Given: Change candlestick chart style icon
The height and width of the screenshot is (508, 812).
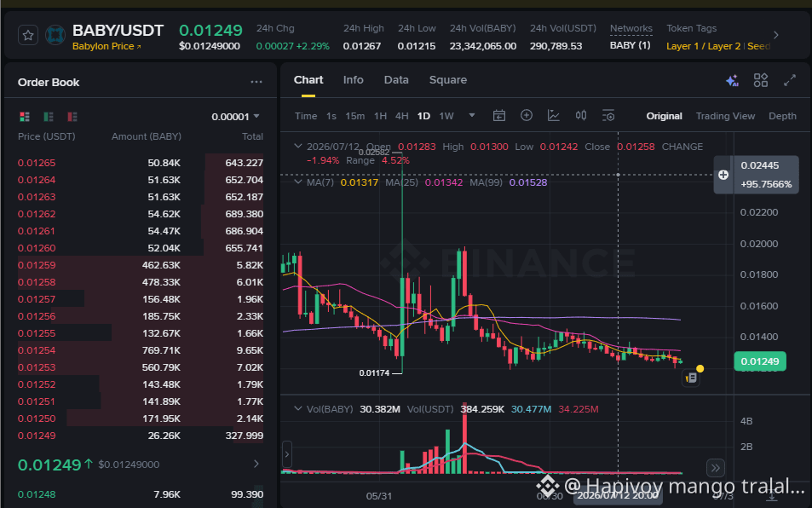Looking at the screenshot, I should 581,115.
